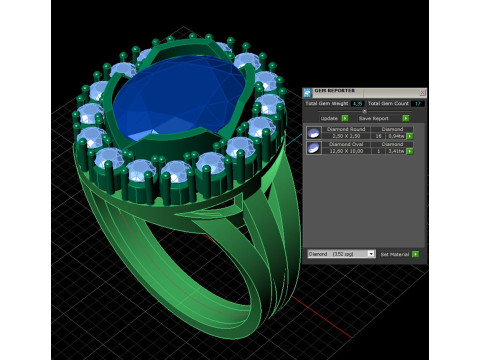This screenshot has height=360, width=480.
Task: Click the 0,94tw weight cell
Action: tap(396, 136)
